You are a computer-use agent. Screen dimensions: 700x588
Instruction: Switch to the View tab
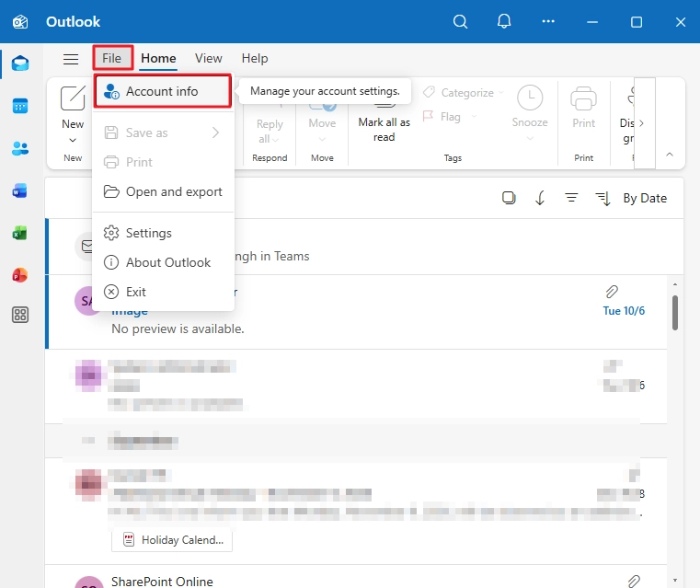click(209, 59)
